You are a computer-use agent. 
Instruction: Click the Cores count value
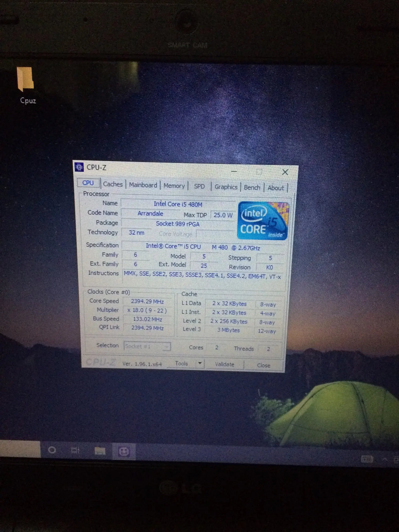click(x=217, y=347)
